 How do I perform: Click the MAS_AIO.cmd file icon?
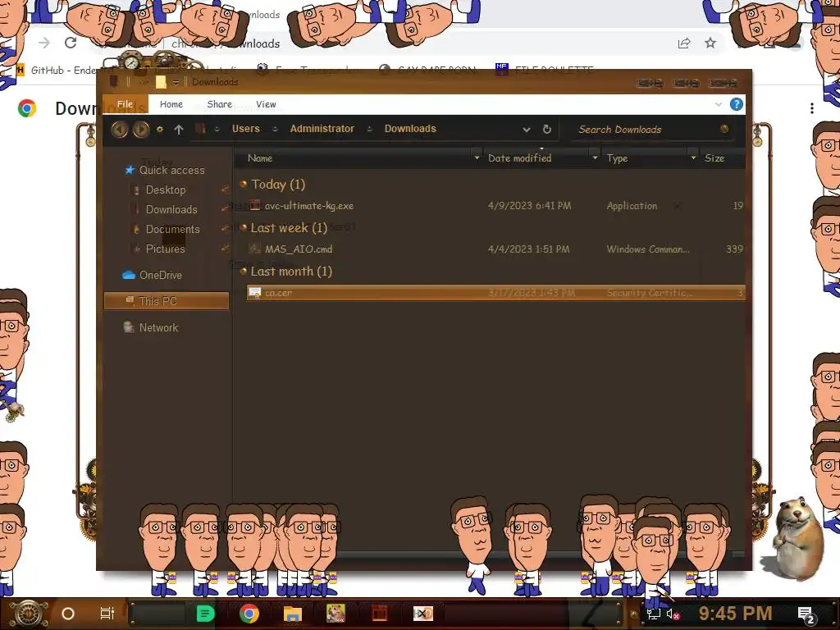tap(255, 249)
